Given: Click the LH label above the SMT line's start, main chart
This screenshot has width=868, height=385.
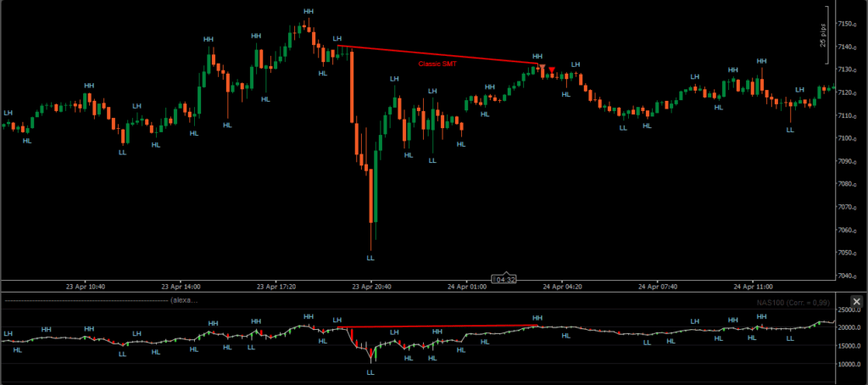Looking at the screenshot, I should [x=337, y=38].
